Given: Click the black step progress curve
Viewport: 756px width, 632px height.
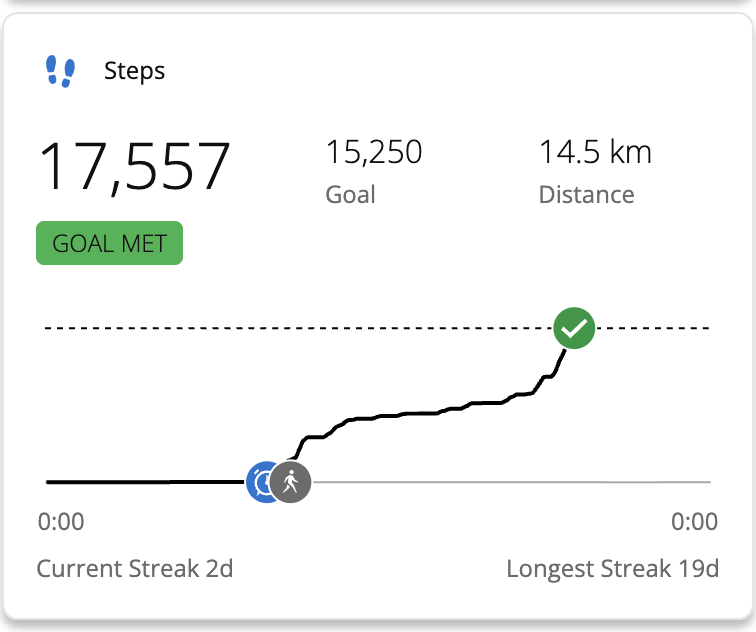Looking at the screenshot, I should 420,412.
